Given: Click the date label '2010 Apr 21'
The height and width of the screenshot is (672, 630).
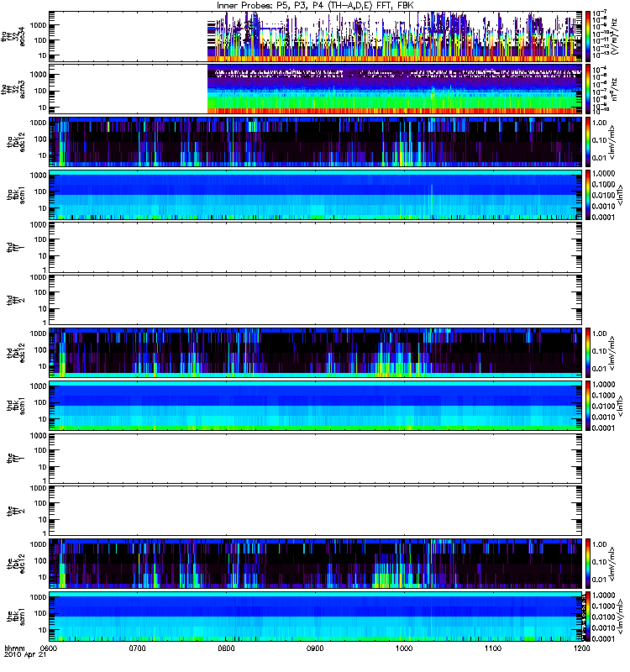Looking at the screenshot, I should click(x=25, y=655).
